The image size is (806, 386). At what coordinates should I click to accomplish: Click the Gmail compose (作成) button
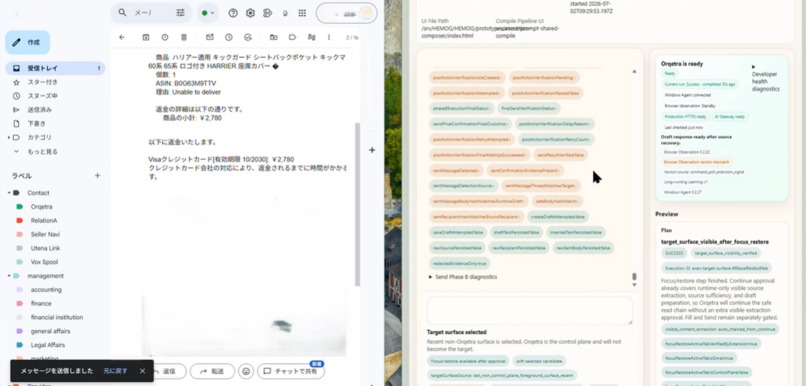coord(28,43)
